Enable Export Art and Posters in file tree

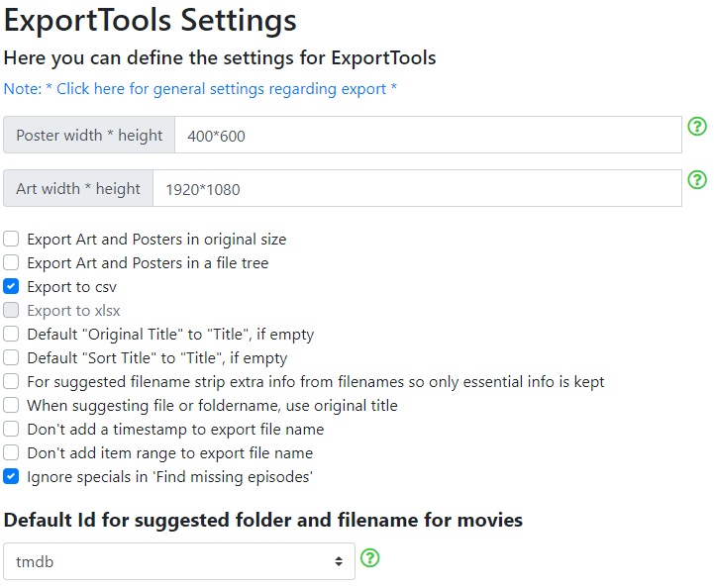11,262
